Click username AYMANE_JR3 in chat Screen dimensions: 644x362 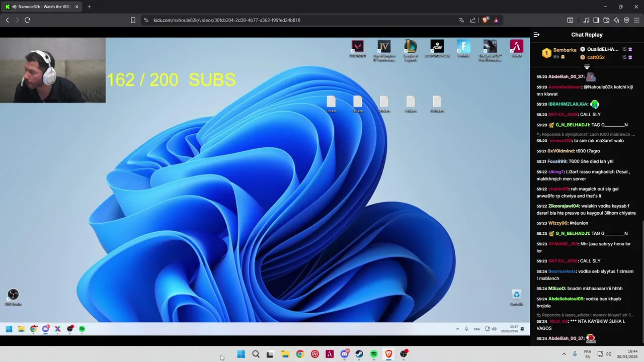(563, 244)
